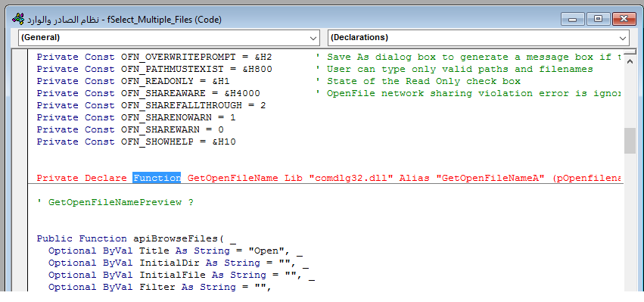The width and height of the screenshot is (644, 302).
Task: Click the Optional ByVal Filter parameter line
Action: pos(160,287)
